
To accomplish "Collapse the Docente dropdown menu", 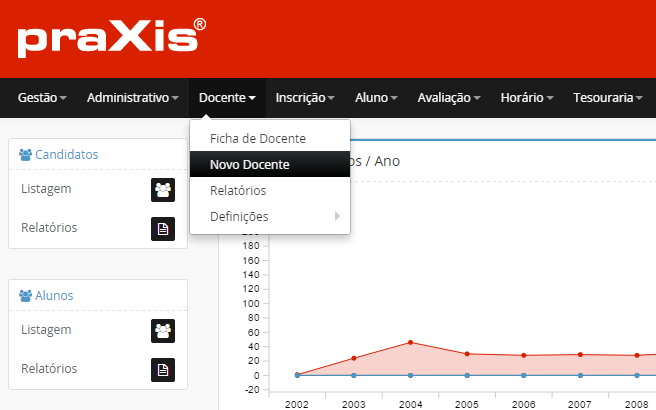I will (227, 98).
